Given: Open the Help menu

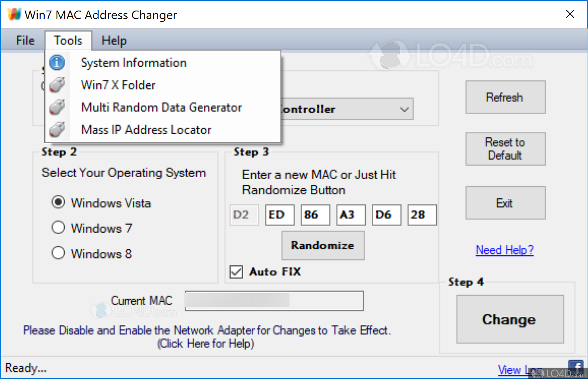Looking at the screenshot, I should 114,41.
